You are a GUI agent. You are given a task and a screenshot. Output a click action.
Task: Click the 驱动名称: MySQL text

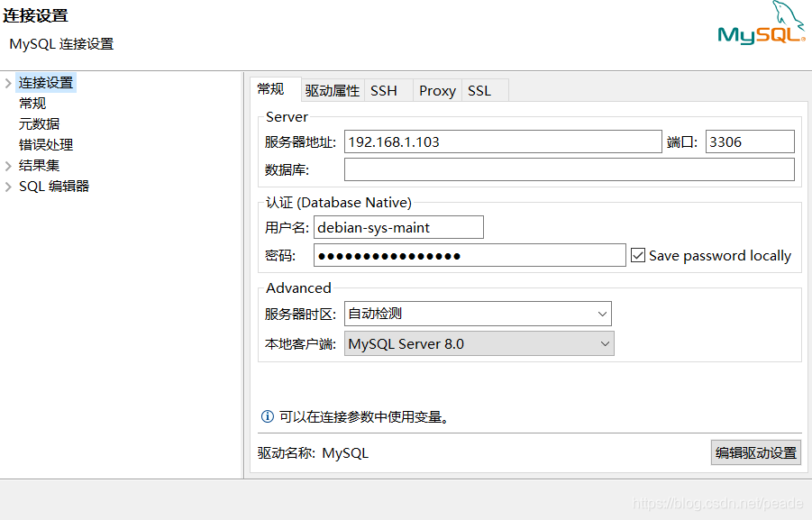coord(313,453)
